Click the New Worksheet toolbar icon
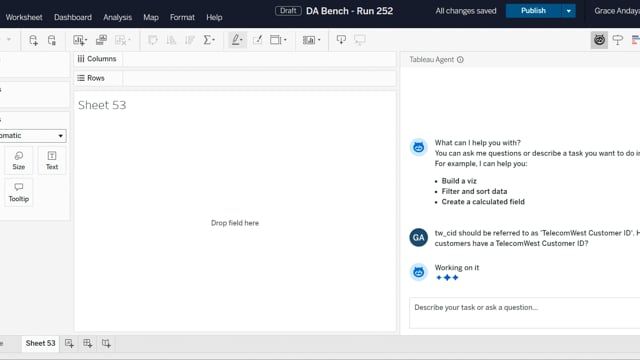The width and height of the screenshot is (640, 360). [x=80, y=40]
